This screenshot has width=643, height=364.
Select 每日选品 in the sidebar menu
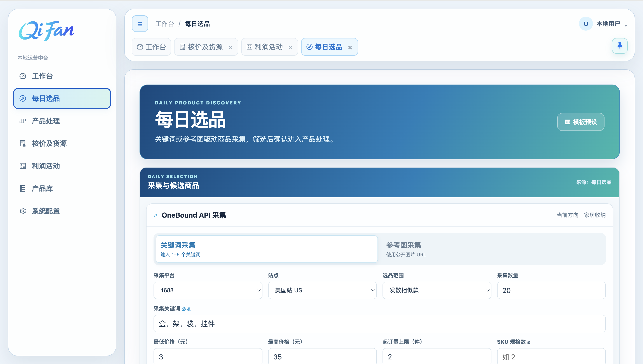(x=62, y=99)
